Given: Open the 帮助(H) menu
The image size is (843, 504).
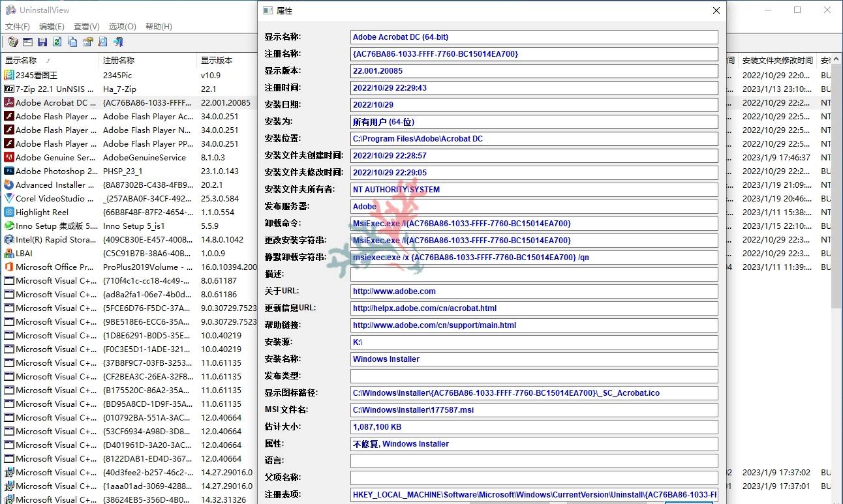Looking at the screenshot, I should click(x=159, y=27).
